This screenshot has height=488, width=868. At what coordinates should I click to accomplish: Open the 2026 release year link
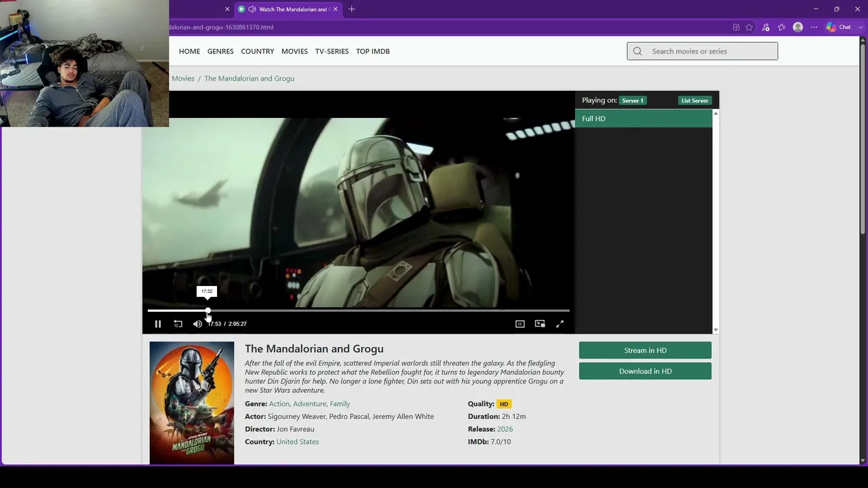pyautogui.click(x=505, y=429)
